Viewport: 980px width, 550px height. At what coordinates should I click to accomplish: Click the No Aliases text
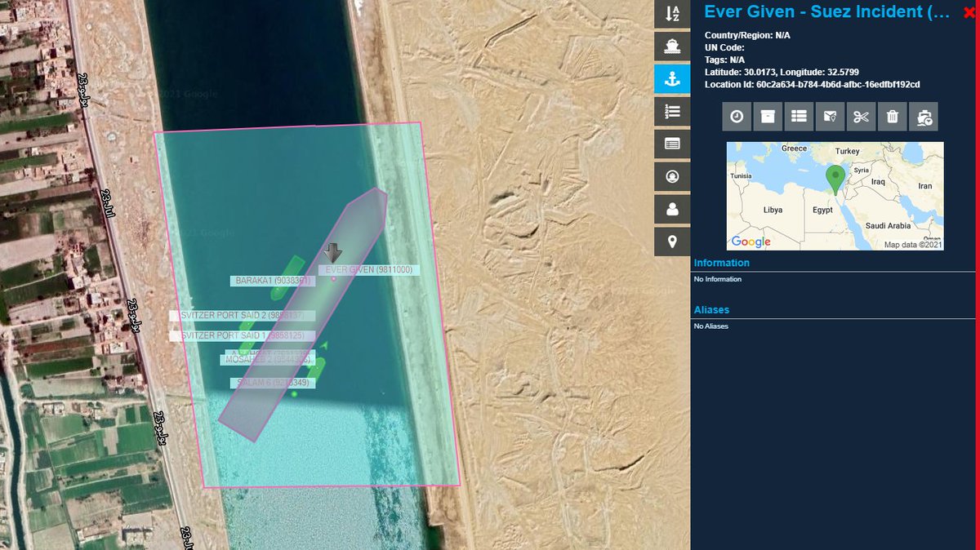click(x=710, y=326)
